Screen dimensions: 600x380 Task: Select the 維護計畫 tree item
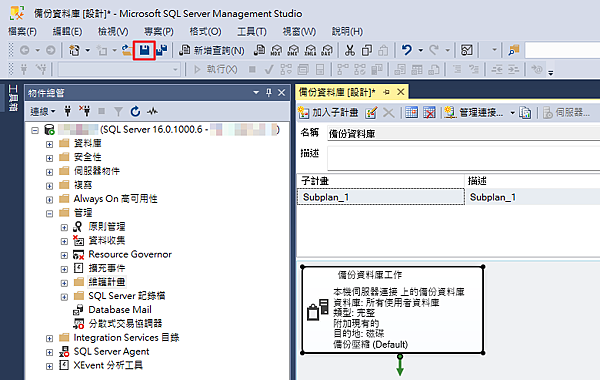coord(107,282)
